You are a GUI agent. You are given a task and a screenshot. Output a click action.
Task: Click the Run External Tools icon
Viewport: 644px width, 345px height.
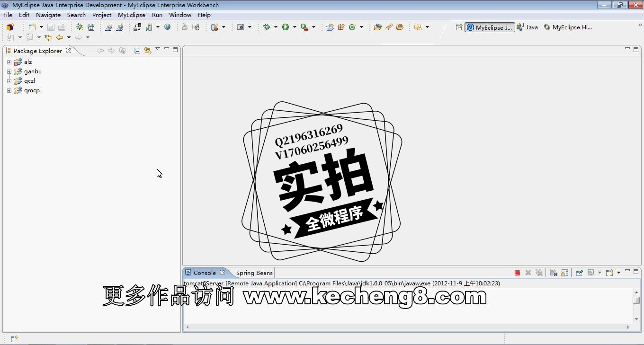304,27
